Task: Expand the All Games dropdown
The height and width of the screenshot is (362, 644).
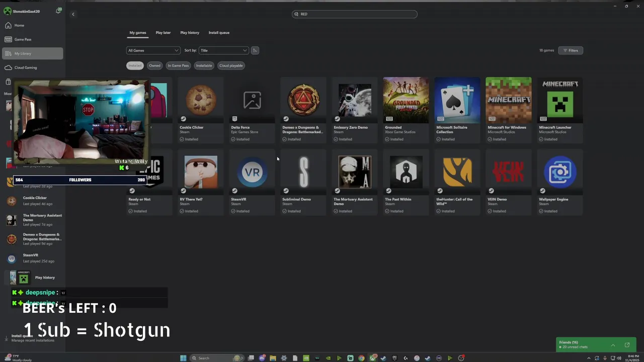Action: (153, 50)
